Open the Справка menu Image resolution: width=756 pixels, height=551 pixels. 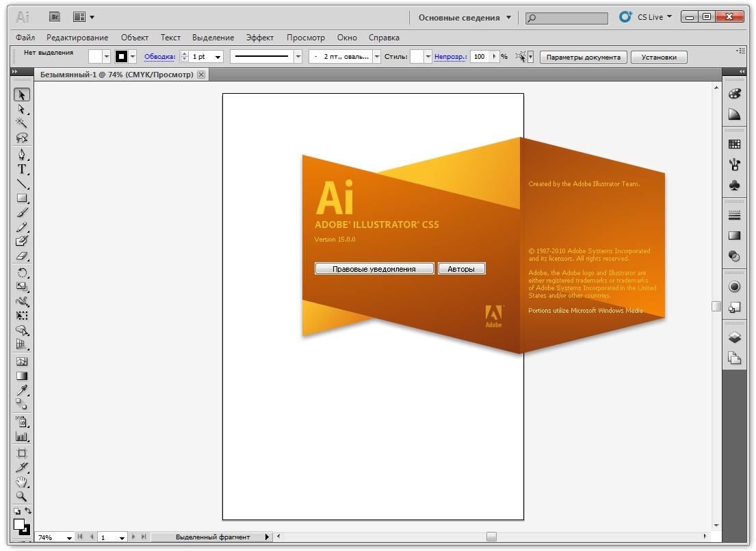[384, 37]
